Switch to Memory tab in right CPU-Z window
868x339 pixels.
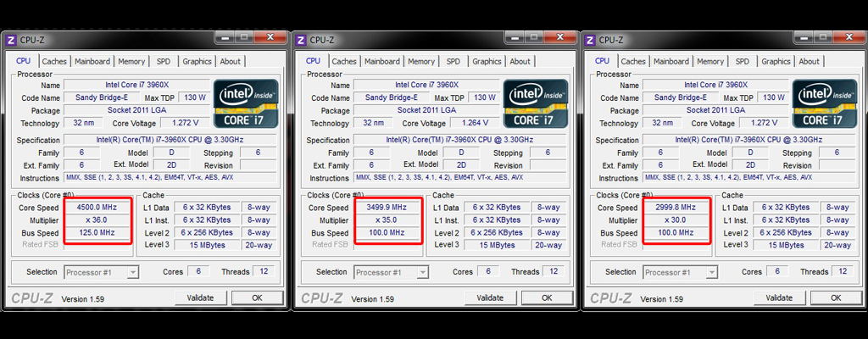[710, 62]
